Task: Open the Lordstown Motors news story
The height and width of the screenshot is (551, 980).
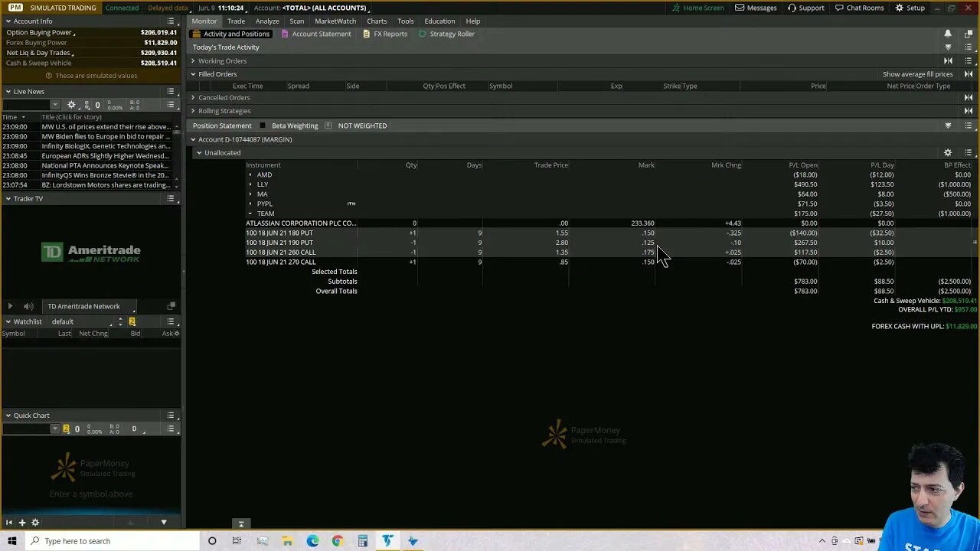Action: tap(106, 185)
